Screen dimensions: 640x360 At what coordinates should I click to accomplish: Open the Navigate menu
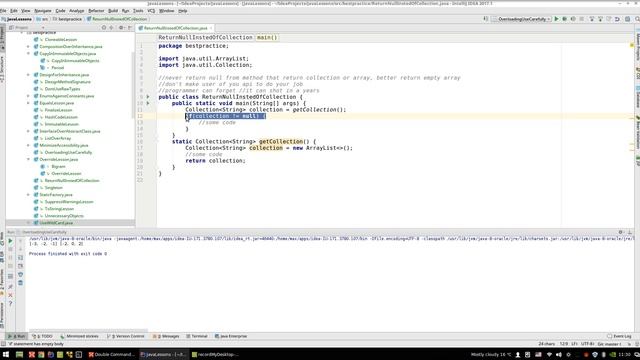[x=42, y=11]
